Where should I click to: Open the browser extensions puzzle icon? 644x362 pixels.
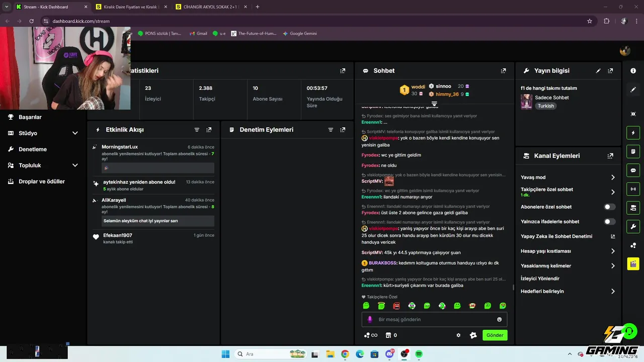point(606,21)
